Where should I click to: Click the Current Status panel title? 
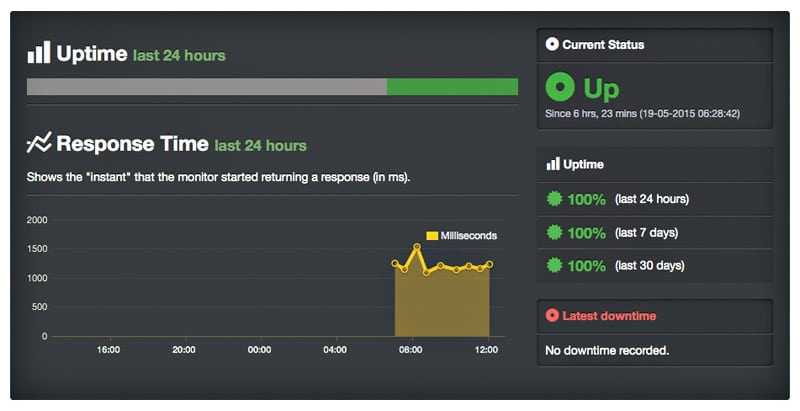(603, 45)
